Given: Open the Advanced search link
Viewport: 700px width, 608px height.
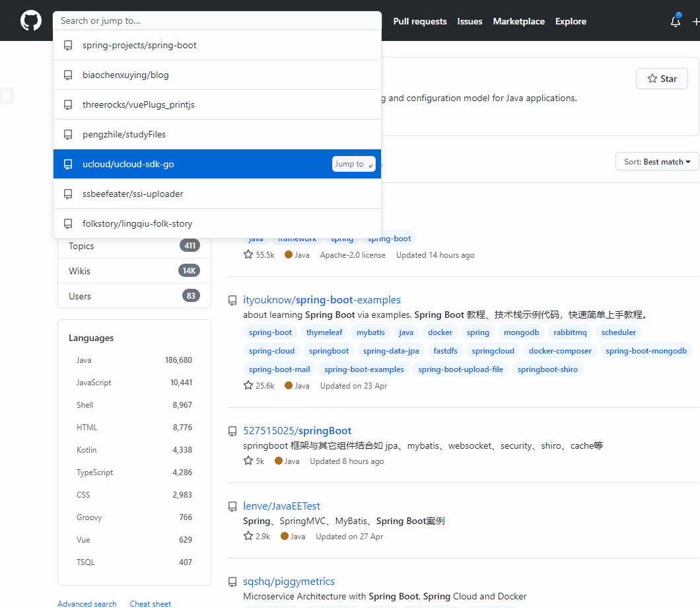Looking at the screenshot, I should (87, 603).
